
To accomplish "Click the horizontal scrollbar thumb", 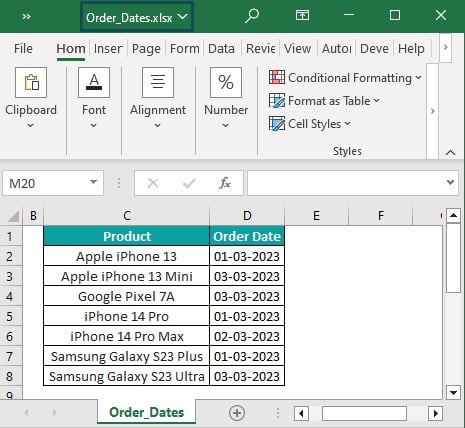I will (x=364, y=414).
